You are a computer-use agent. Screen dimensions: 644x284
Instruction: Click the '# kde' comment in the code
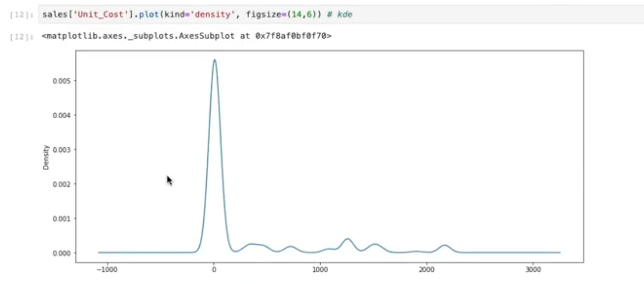[340, 15]
